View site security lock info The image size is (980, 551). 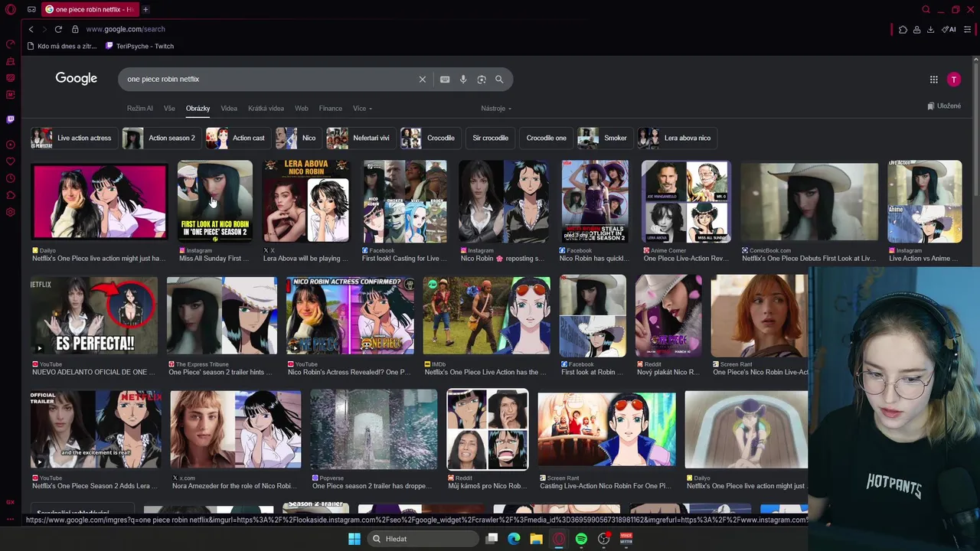pos(75,29)
